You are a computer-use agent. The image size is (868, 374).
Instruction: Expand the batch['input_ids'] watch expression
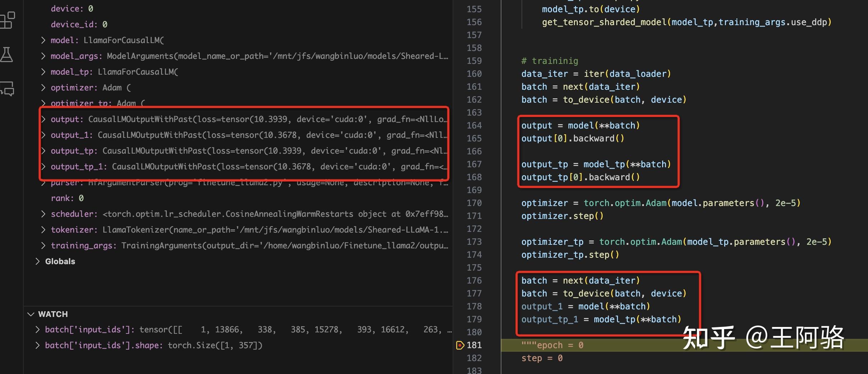click(x=38, y=329)
